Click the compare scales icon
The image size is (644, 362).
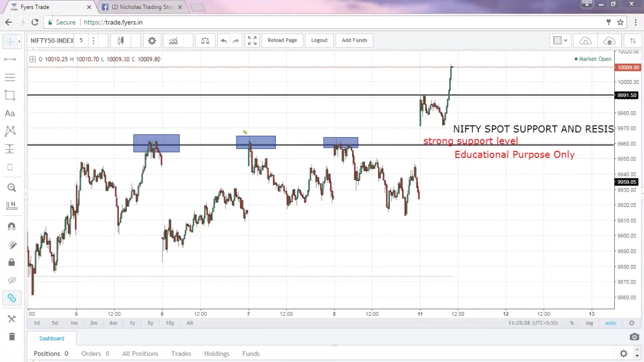point(205,41)
